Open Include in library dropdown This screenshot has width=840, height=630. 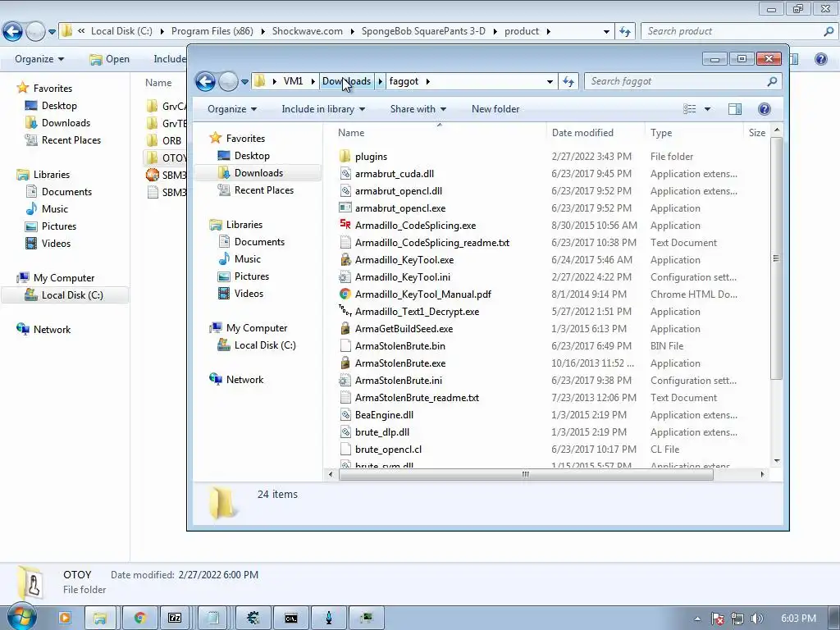click(323, 109)
